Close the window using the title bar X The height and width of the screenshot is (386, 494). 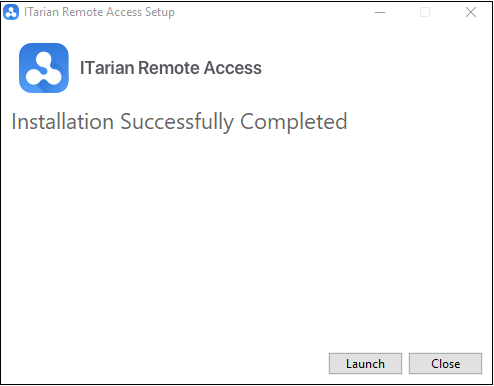click(x=471, y=12)
